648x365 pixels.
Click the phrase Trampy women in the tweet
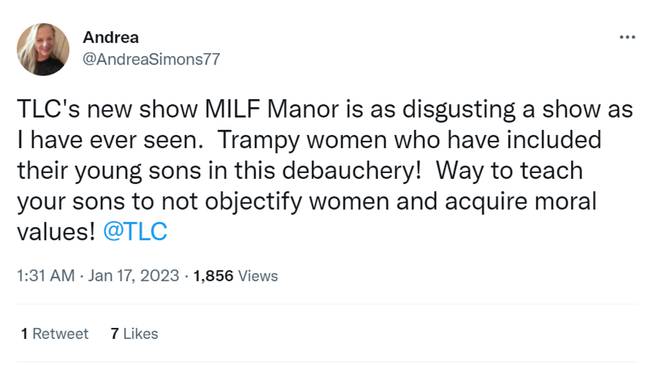[x=303, y=141]
